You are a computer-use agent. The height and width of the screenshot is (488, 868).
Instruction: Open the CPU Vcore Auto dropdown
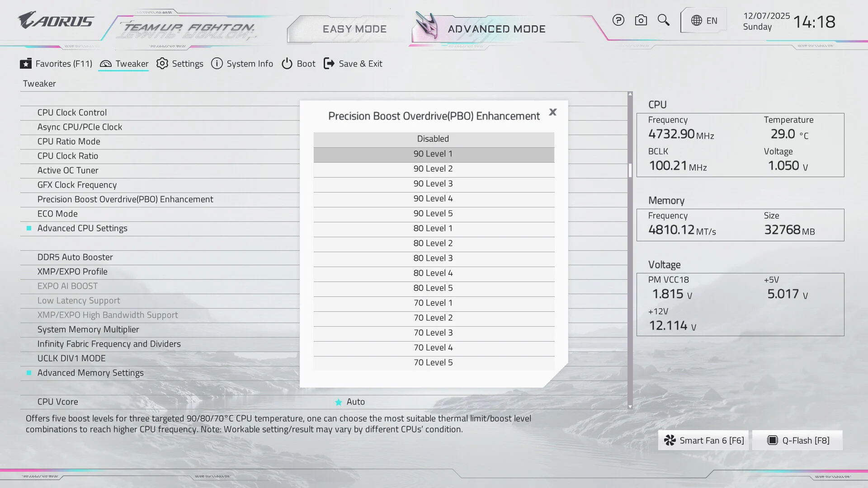(356, 402)
